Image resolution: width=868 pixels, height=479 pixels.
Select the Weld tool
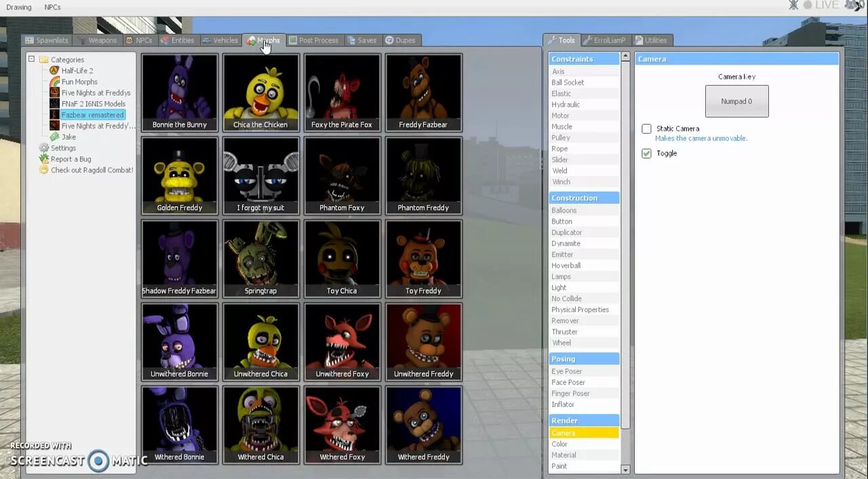pos(584,170)
